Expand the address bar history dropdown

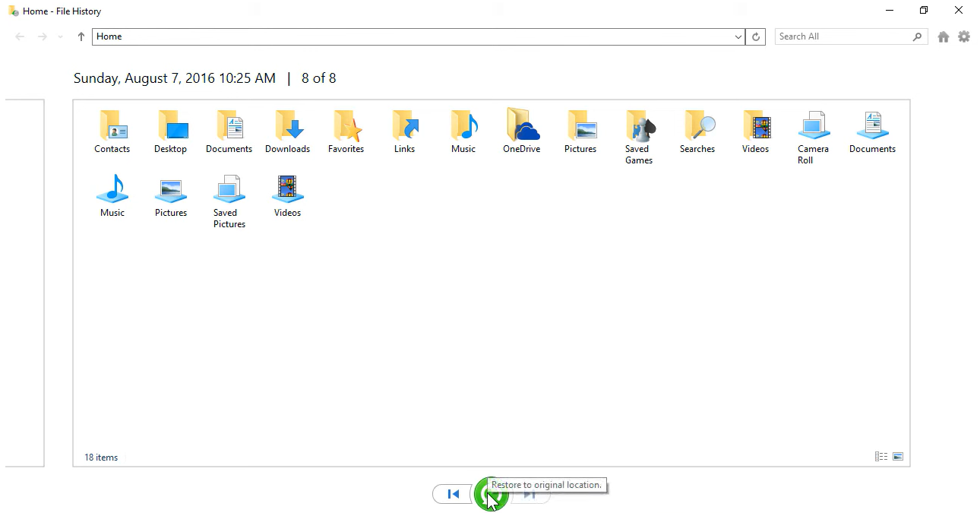click(x=738, y=36)
